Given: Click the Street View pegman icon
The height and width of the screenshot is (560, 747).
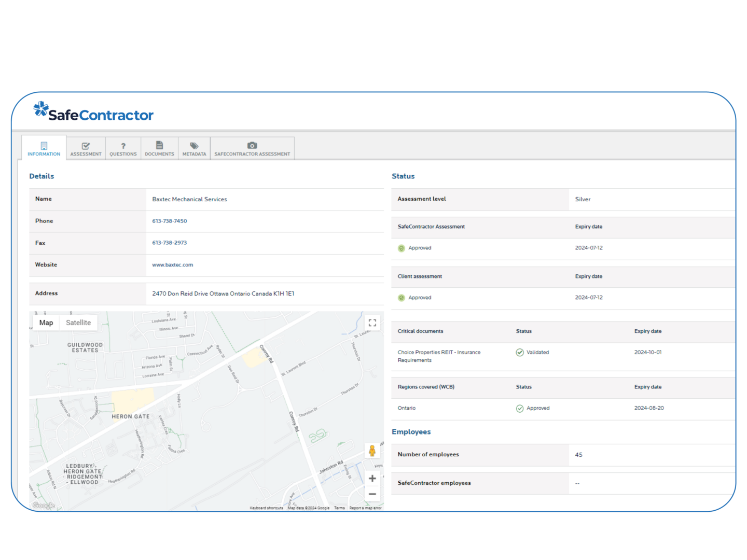Looking at the screenshot, I should (x=372, y=451).
